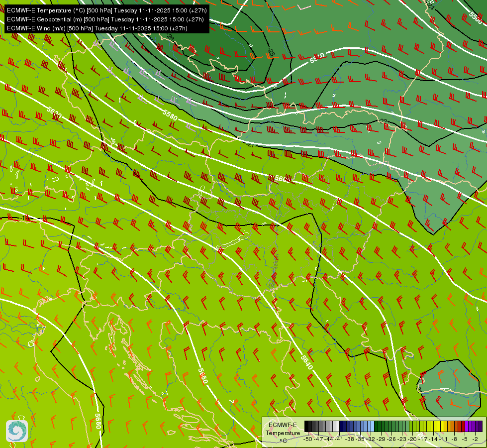487x448 pixels.
Task: Click the 5550 geopotential contour label
Action: [x=317, y=58]
